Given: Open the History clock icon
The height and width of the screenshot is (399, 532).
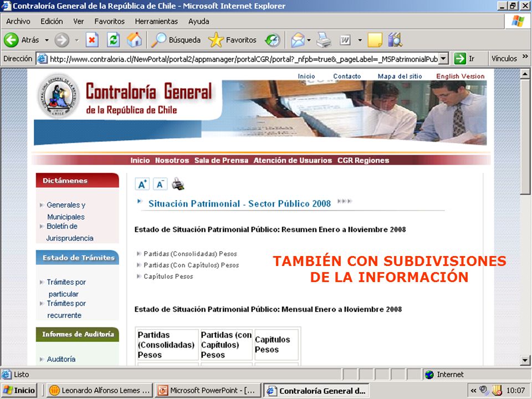Looking at the screenshot, I should [273, 40].
